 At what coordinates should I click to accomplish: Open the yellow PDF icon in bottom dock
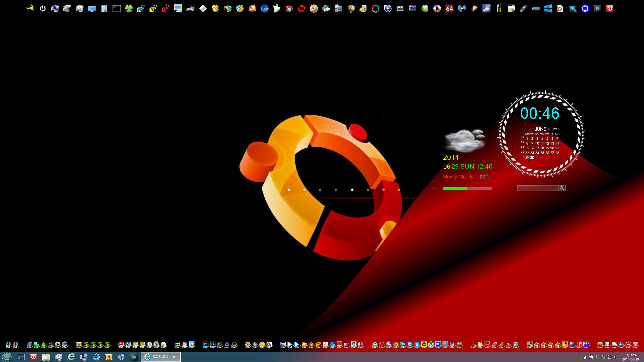[178, 344]
